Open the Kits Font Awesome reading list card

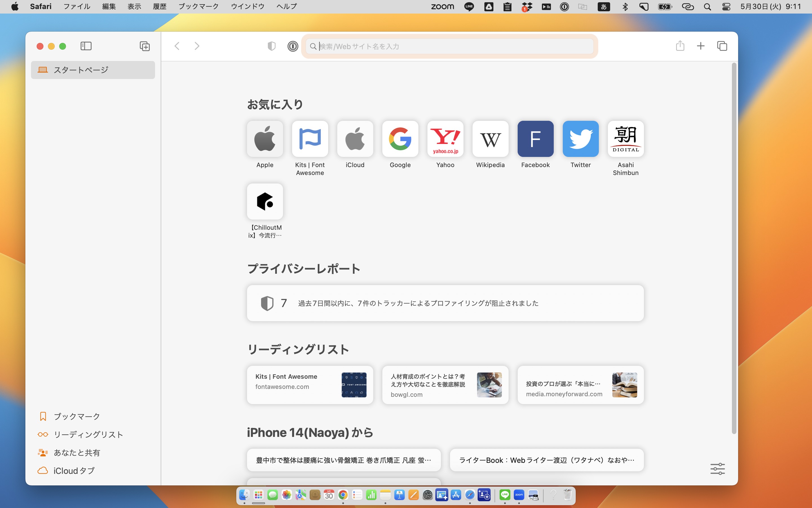coord(310,385)
